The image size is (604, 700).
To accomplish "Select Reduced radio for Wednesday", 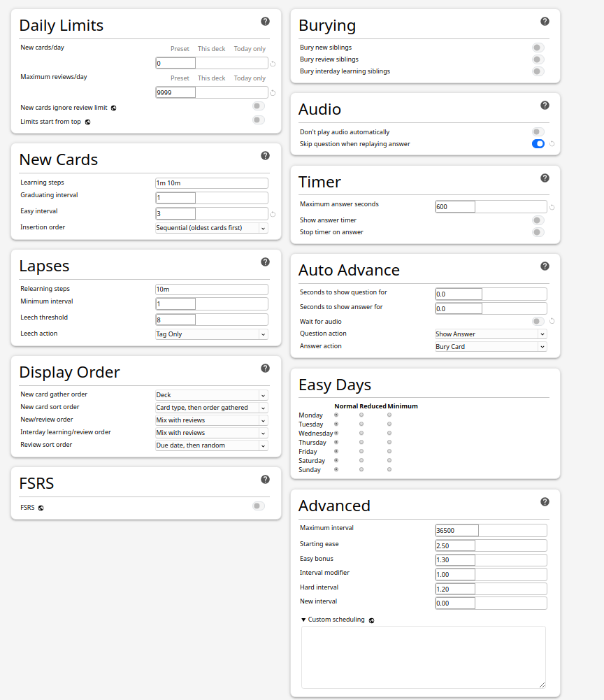I will [361, 433].
